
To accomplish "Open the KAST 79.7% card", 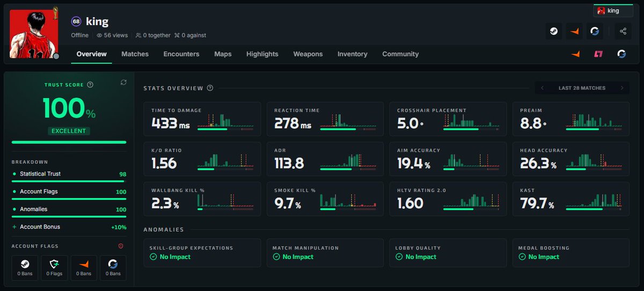I will [571, 199].
